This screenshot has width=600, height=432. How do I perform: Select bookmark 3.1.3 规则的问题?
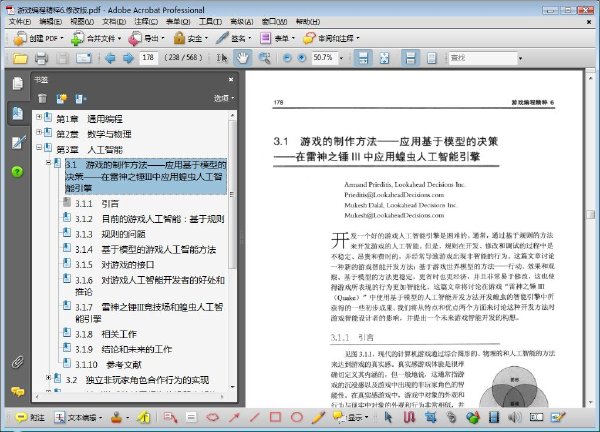tap(110, 234)
